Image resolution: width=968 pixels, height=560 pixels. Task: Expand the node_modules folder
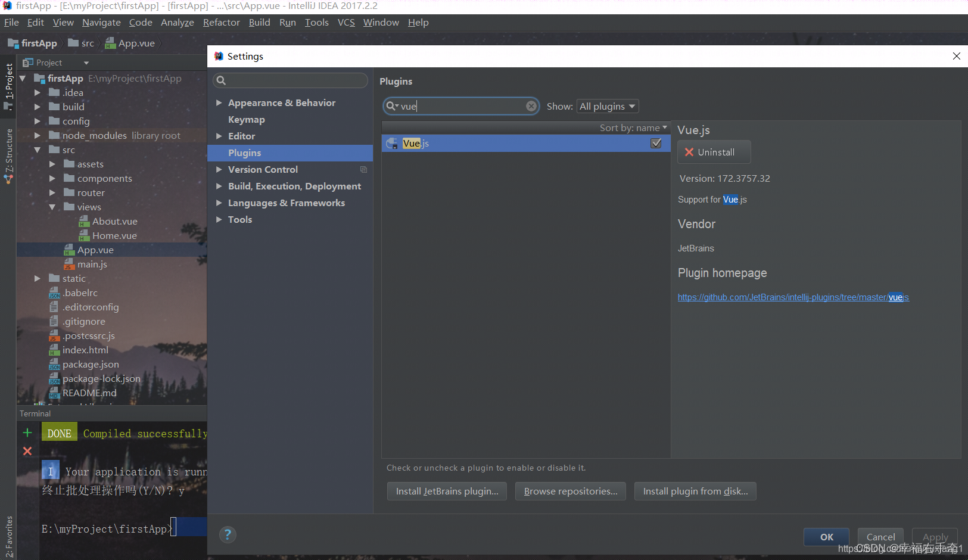(x=38, y=135)
